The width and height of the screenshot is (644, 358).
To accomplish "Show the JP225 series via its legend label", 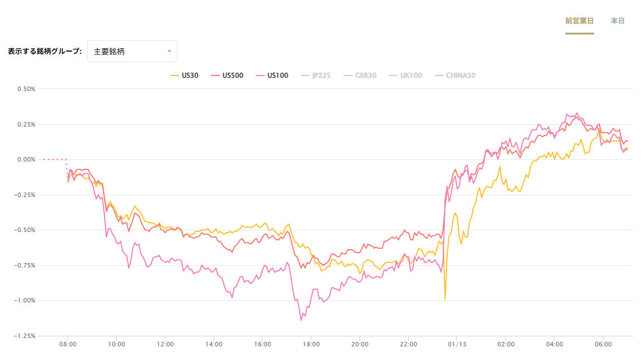I will (x=321, y=75).
